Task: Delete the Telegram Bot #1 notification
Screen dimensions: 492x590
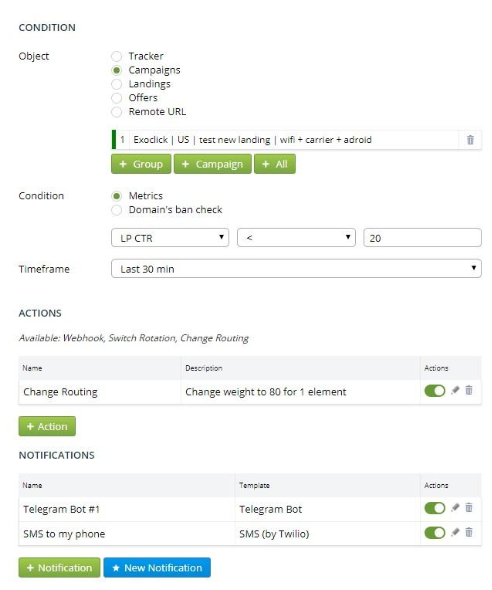Action: [469, 508]
